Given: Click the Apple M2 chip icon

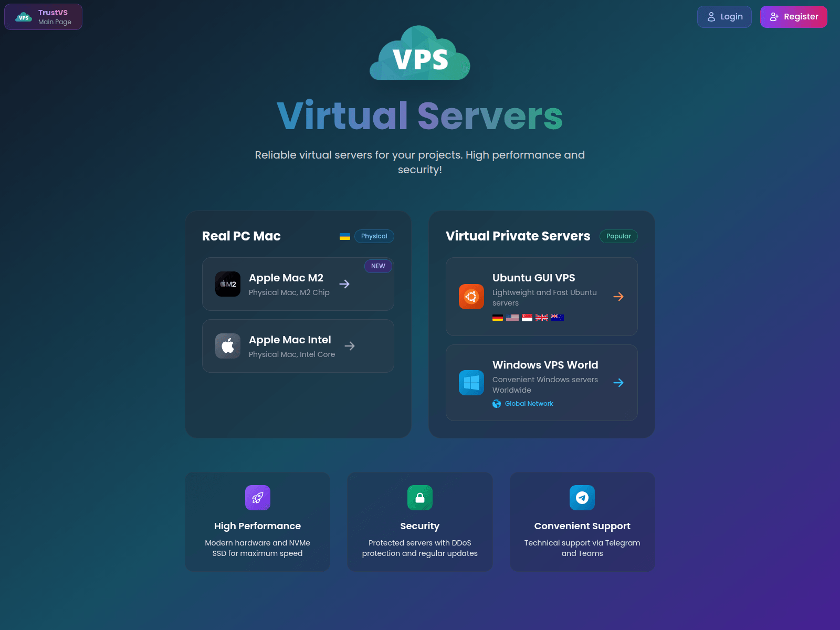Looking at the screenshot, I should (x=228, y=284).
